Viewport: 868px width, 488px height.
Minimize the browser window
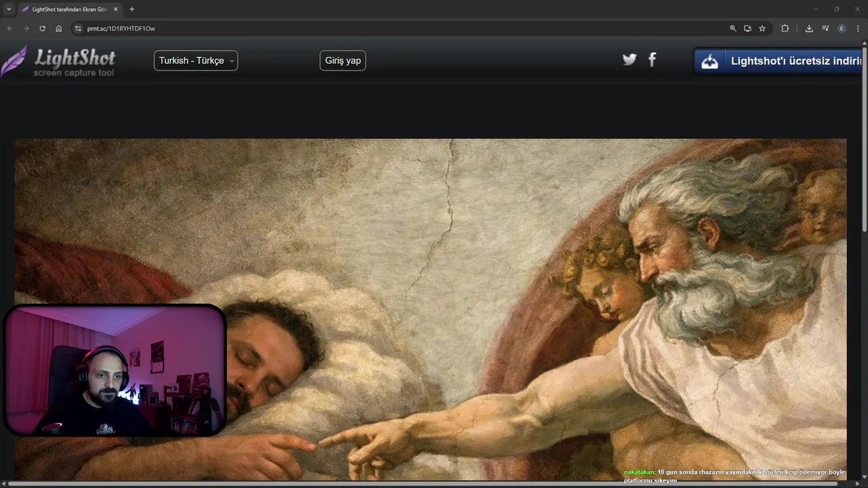[815, 9]
